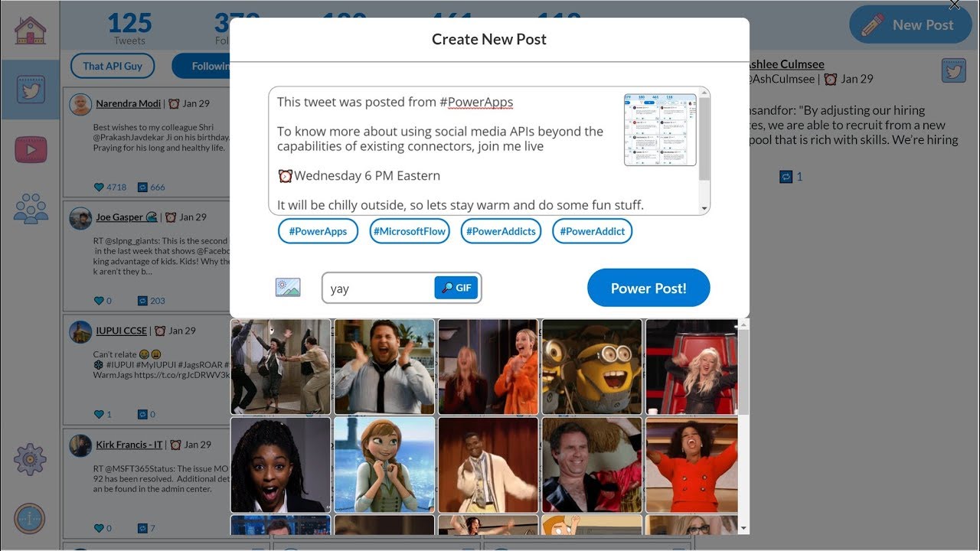
Task: Select the woman in red jacket cheering GIF
Action: 691,465
